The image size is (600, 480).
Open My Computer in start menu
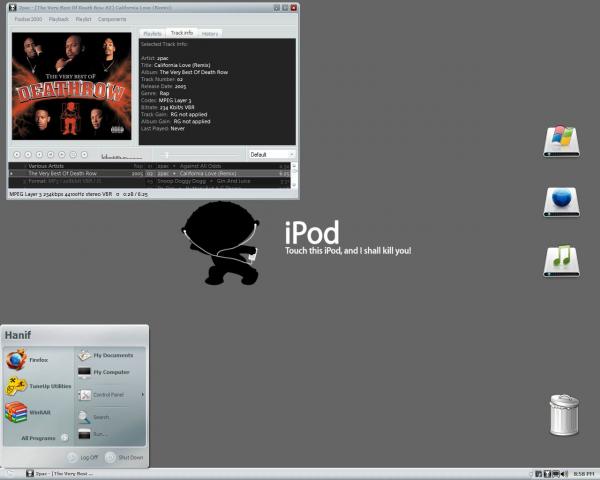click(104, 372)
